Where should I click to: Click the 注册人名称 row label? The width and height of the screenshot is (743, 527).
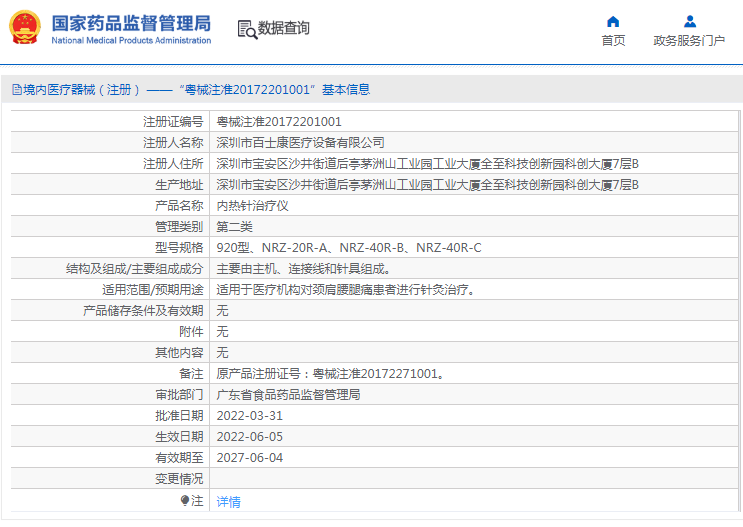tap(173, 143)
